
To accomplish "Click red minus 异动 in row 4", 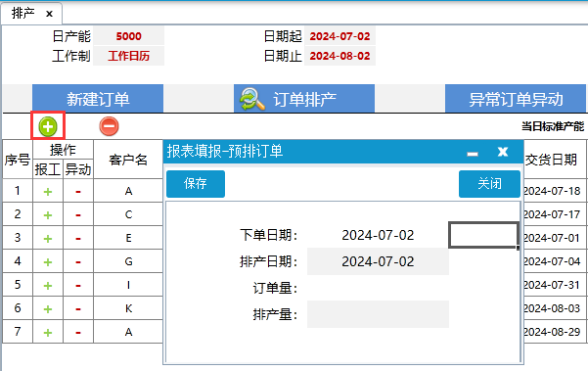I will (x=78, y=262).
